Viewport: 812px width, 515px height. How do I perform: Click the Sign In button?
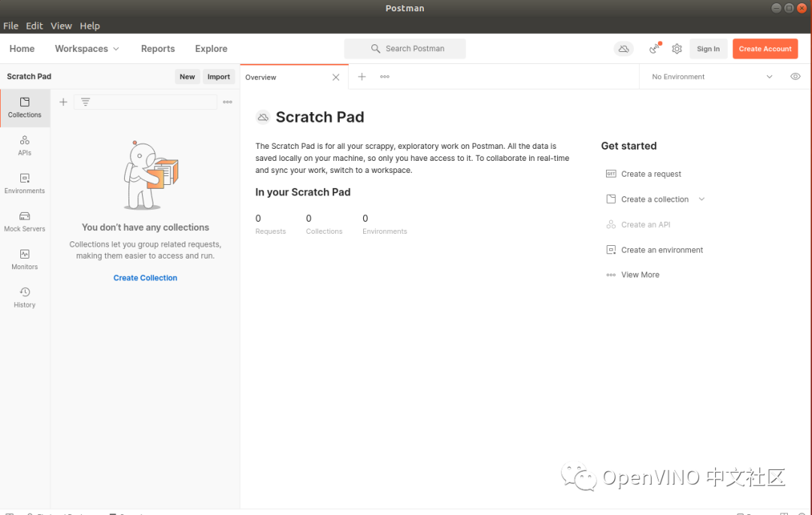coord(708,49)
